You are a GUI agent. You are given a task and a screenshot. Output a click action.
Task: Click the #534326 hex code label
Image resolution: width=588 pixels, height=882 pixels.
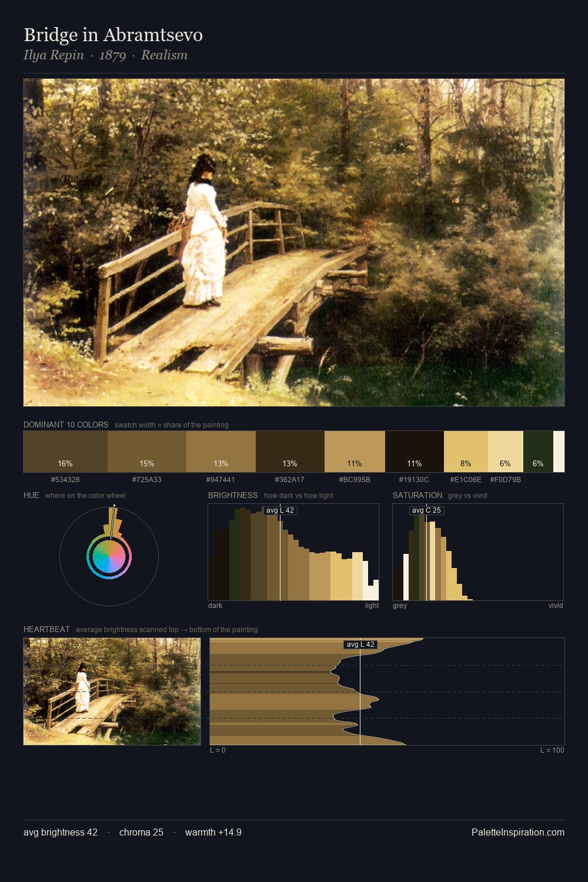(x=65, y=480)
